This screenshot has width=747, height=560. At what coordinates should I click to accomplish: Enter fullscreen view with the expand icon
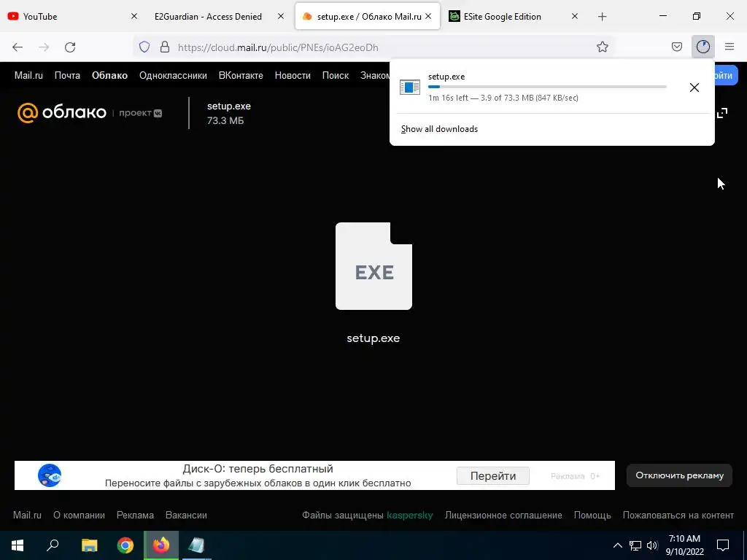coord(722,113)
